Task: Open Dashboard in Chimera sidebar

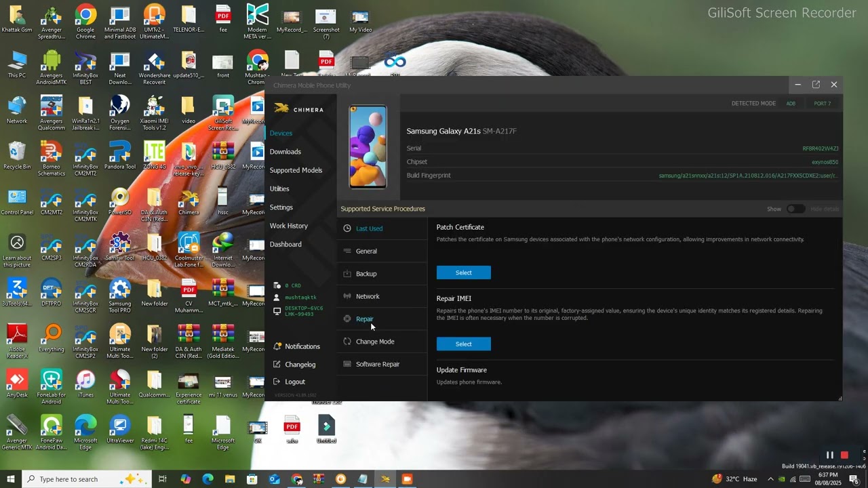Action: pyautogui.click(x=285, y=244)
